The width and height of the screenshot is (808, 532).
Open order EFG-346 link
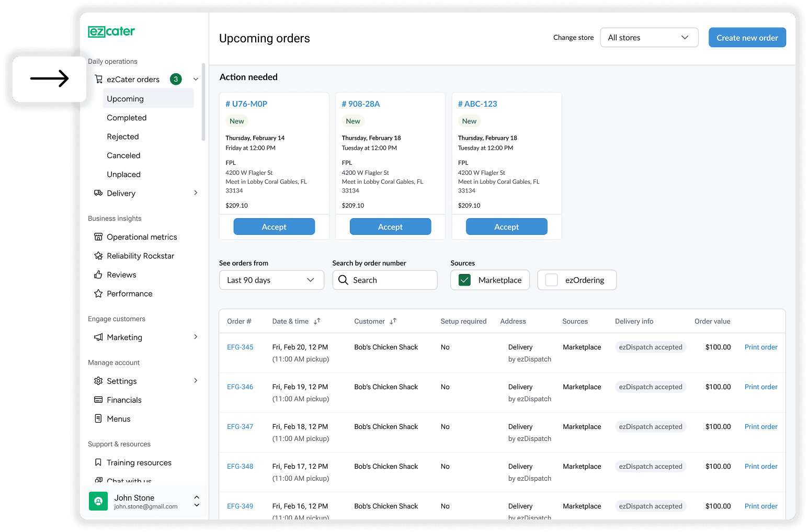click(240, 387)
